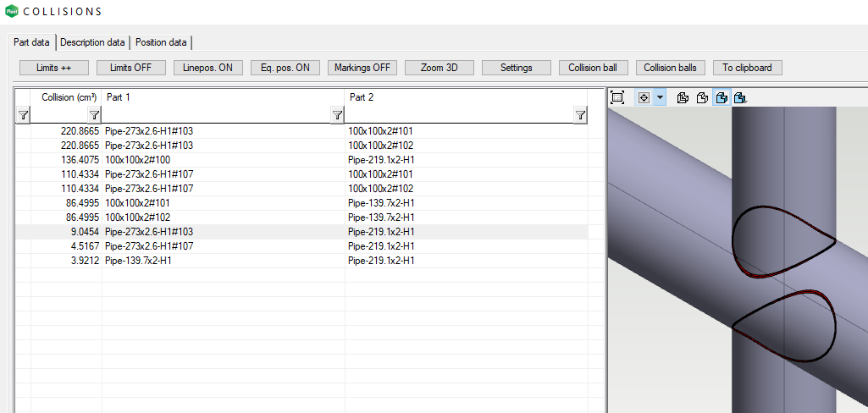Viewport: 868px width, 413px height.
Task: Open the Part 1 column filter
Action: coord(337,115)
